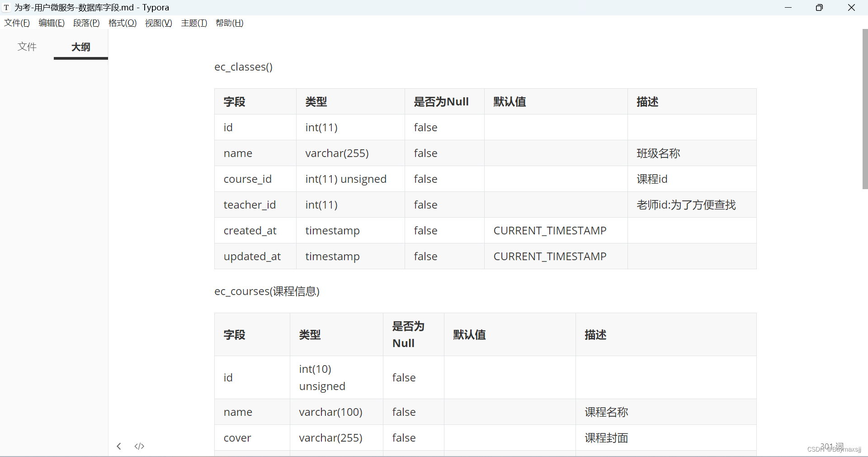868x457 pixels.
Task: Click the updated_at field cell
Action: pyautogui.click(x=255, y=257)
